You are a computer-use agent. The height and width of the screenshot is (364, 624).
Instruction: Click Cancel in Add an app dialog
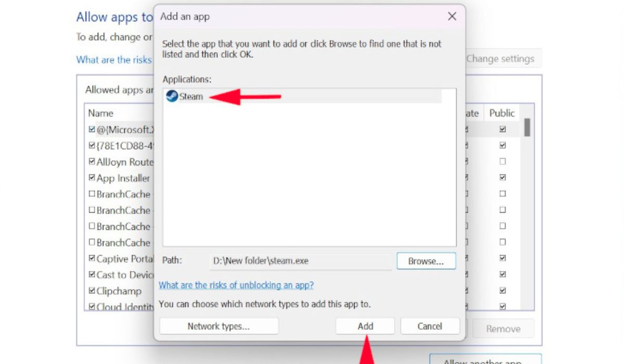tap(430, 326)
